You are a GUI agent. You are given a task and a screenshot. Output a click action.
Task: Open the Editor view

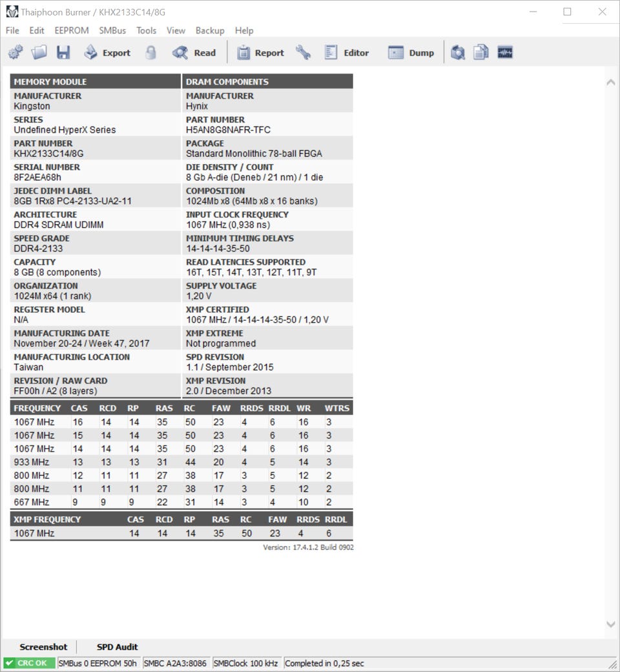pyautogui.click(x=346, y=53)
